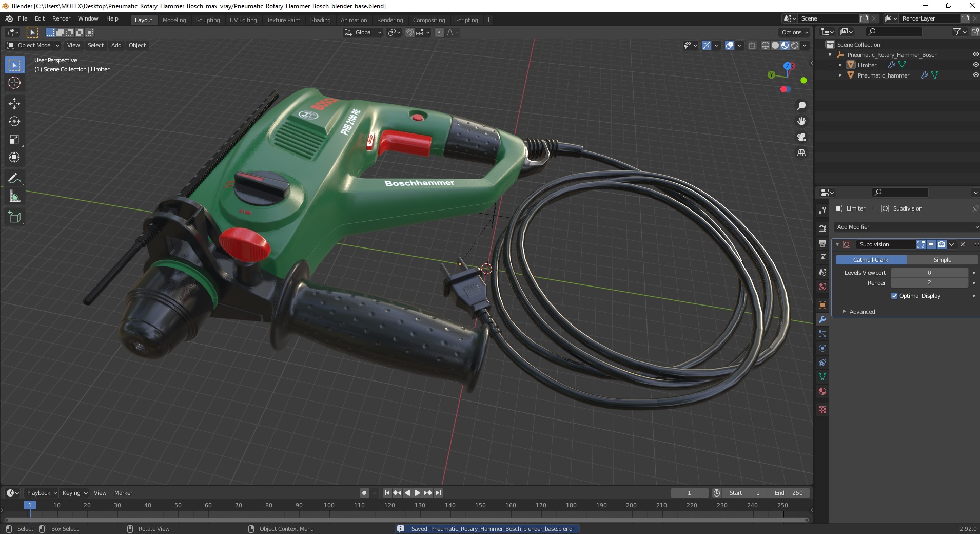Open the Tool properties tab
980x534 pixels.
[x=822, y=211]
